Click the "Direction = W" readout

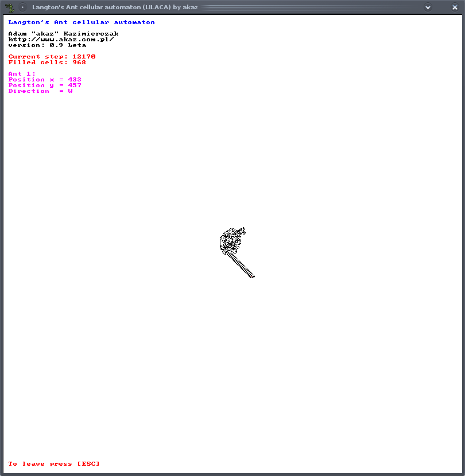point(40,91)
